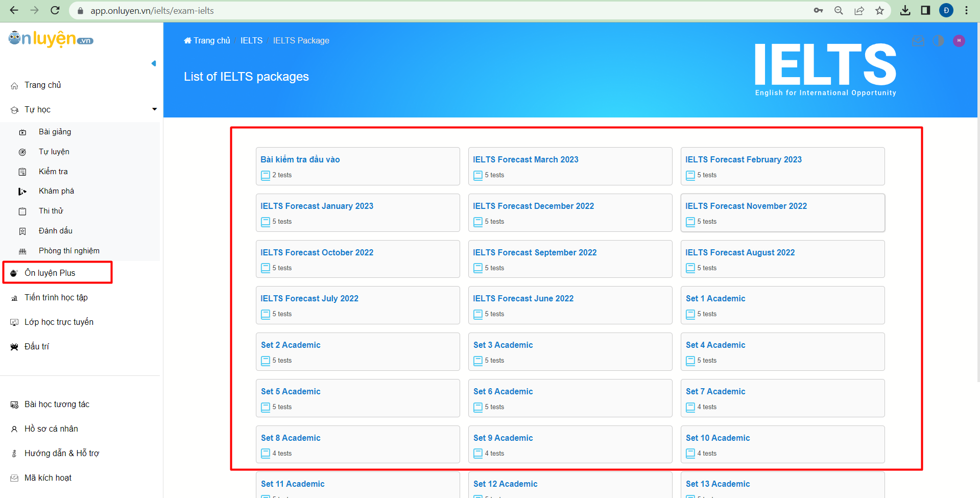
Task: Open Set 13 Academic package
Action: point(782,485)
